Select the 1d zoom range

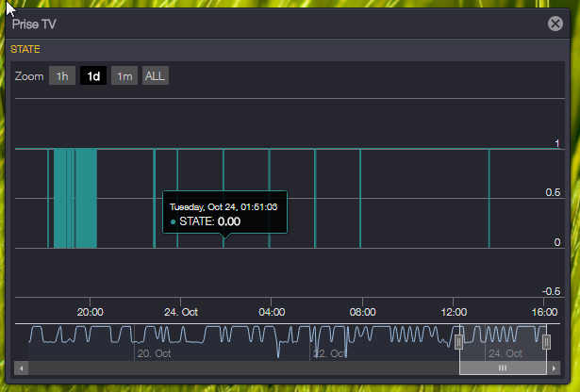93,76
